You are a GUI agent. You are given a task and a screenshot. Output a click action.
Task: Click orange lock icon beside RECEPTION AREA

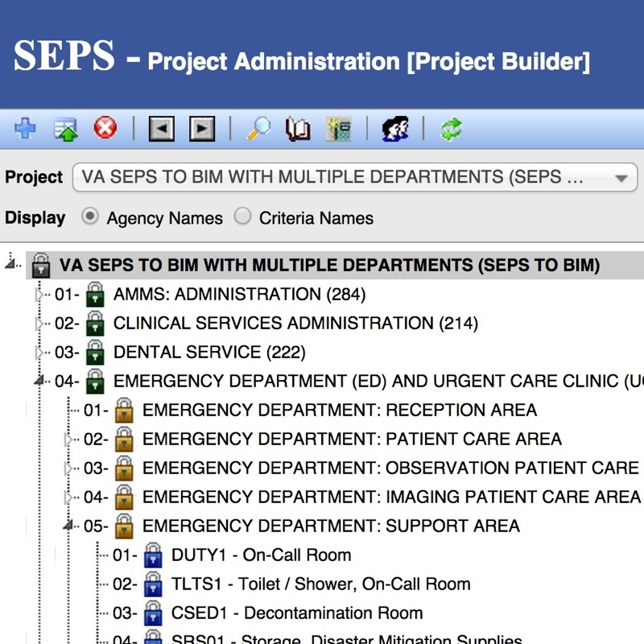pos(124,411)
